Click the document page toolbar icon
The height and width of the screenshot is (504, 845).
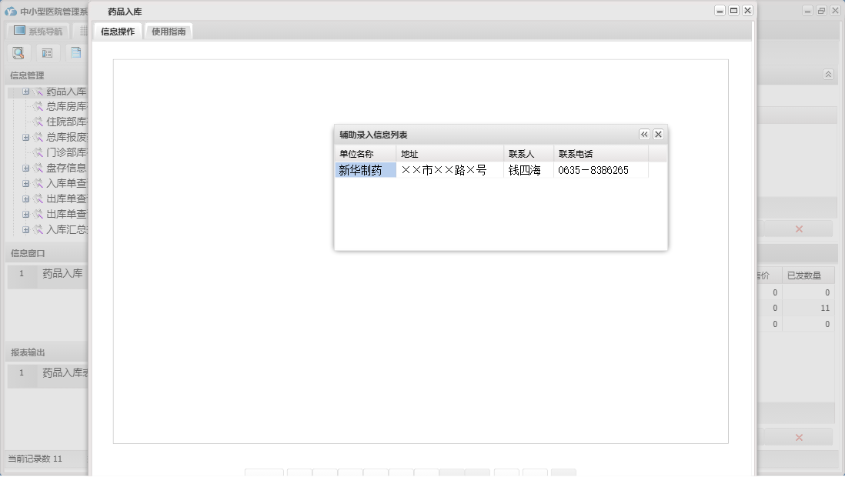pos(76,52)
